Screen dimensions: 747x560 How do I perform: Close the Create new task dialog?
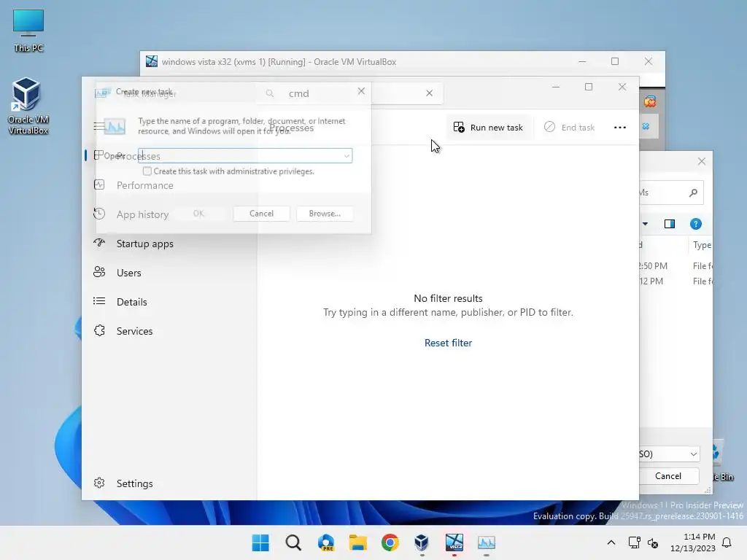(361, 91)
